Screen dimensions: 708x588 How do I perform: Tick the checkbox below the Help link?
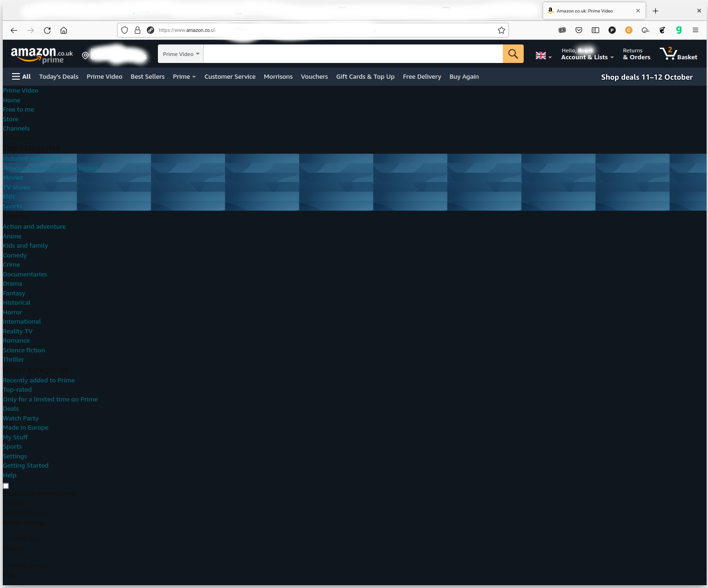(6, 486)
